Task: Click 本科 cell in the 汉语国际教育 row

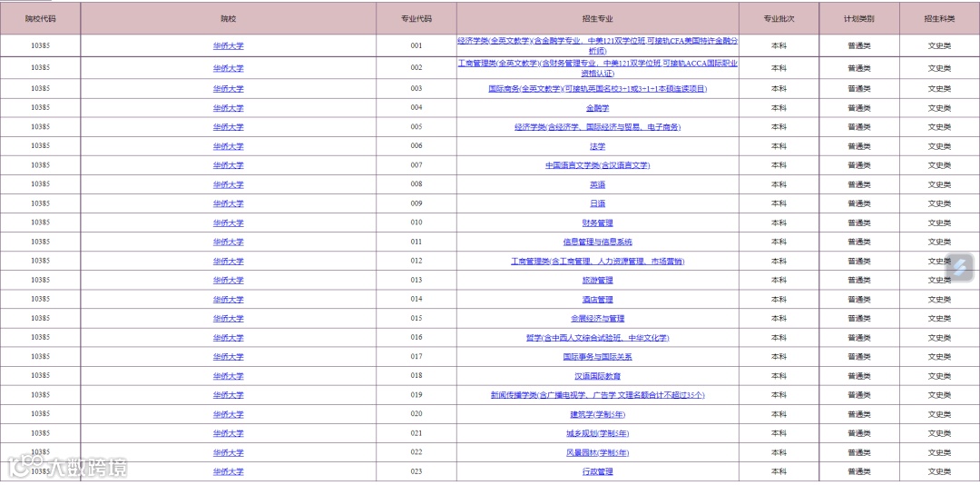Action: [779, 376]
